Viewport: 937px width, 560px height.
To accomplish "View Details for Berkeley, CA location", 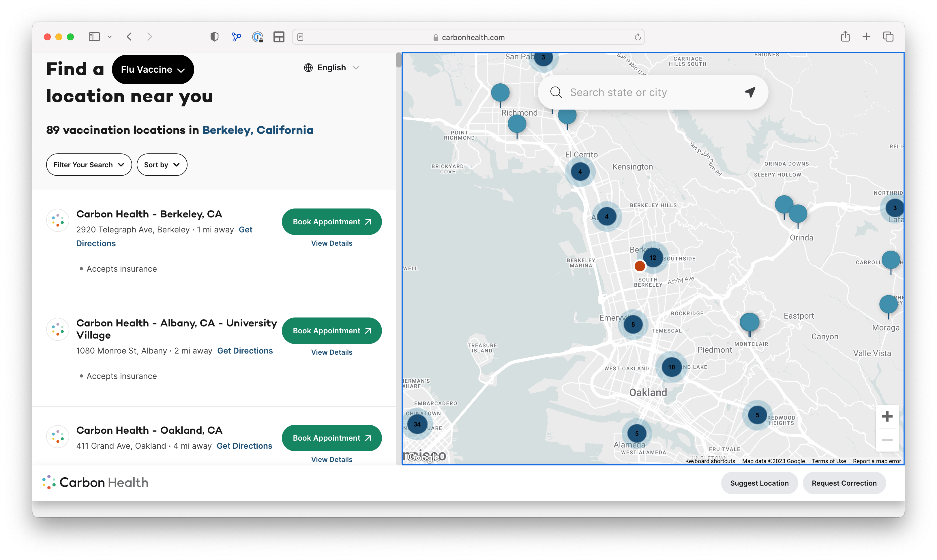I will pyautogui.click(x=331, y=243).
